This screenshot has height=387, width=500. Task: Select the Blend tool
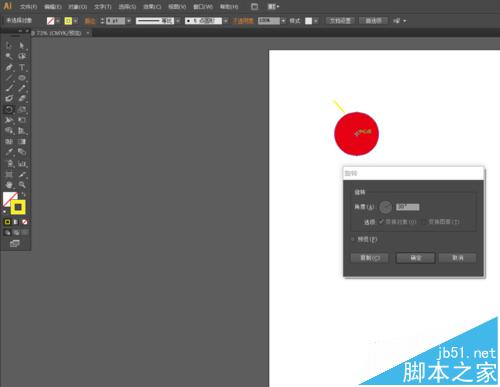[22, 152]
